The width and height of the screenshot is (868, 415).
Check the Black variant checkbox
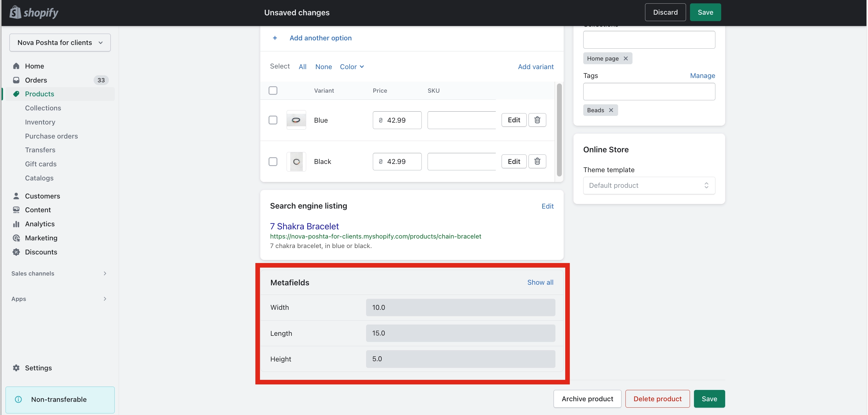(x=273, y=162)
